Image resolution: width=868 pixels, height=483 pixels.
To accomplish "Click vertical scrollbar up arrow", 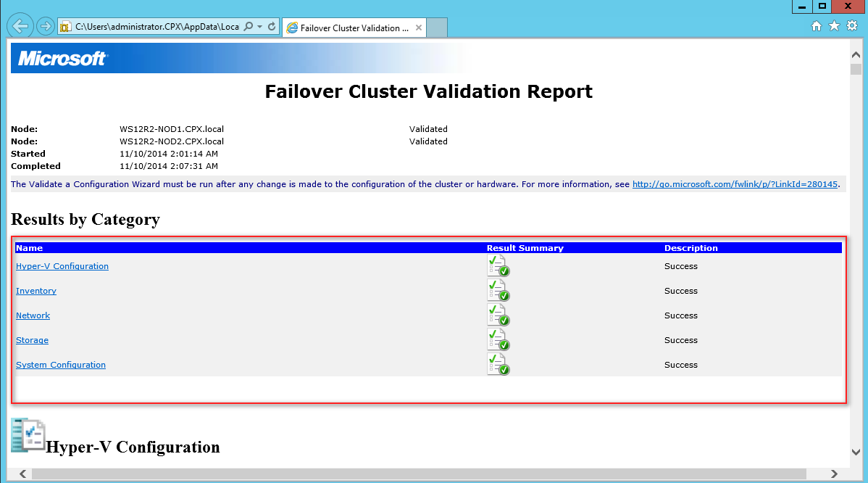I will pos(856,54).
